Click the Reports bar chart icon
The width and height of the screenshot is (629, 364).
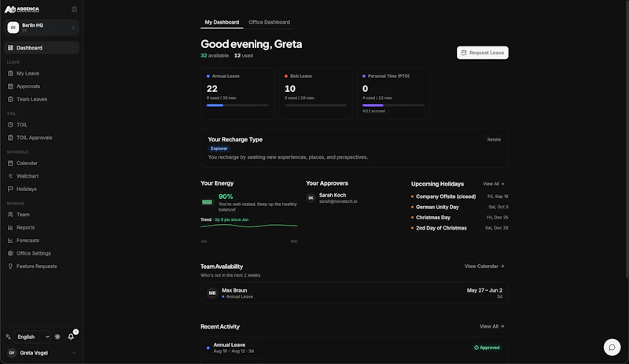10,227
